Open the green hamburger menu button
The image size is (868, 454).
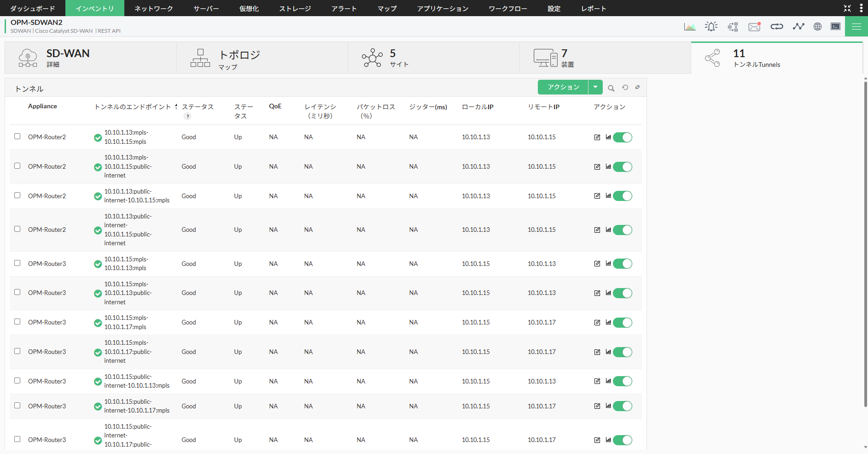point(856,27)
